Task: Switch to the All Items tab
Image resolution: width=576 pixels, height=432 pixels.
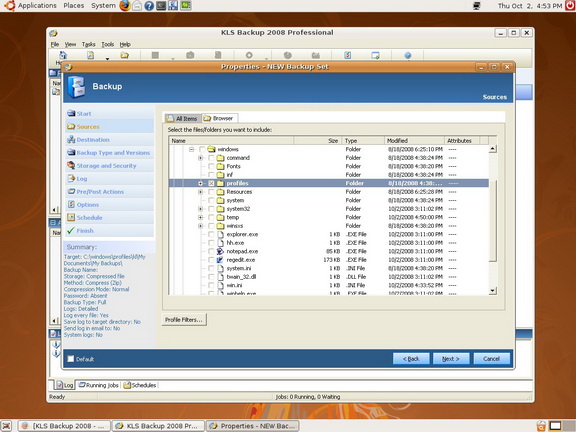Action: (x=182, y=118)
